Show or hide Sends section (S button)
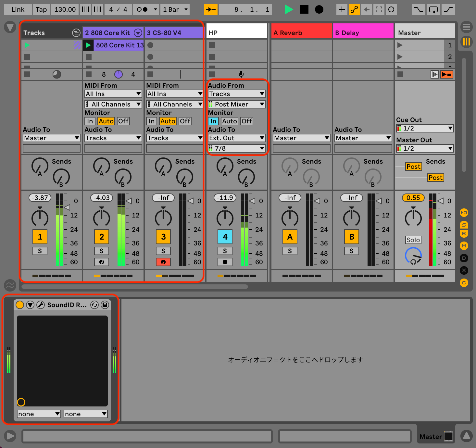 (x=464, y=225)
